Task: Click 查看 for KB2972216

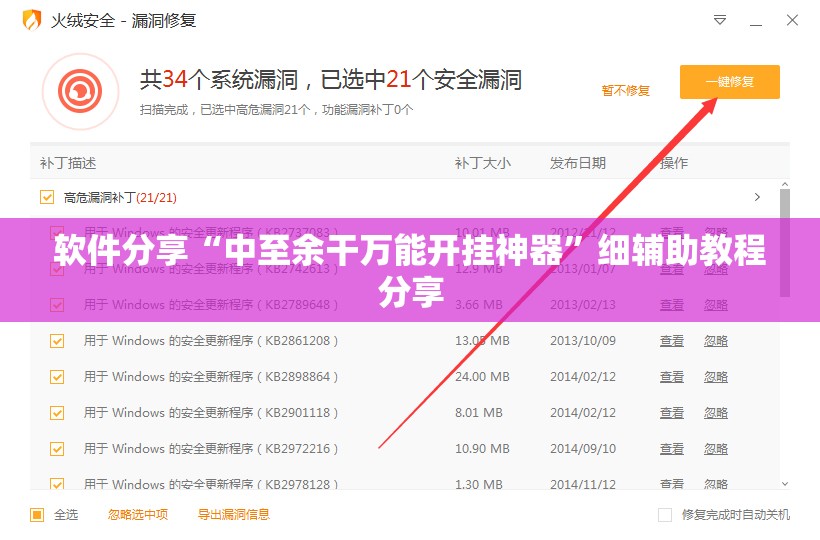Action: point(672,449)
